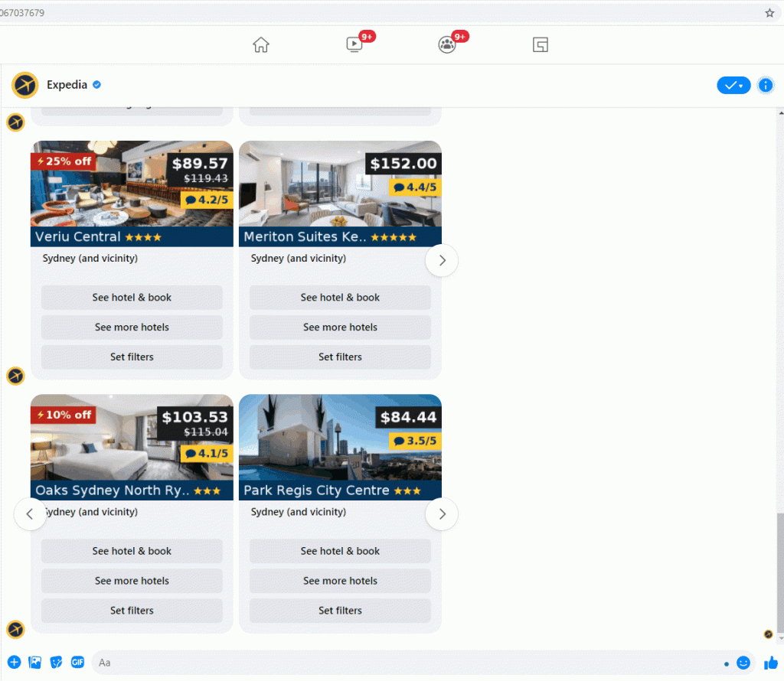Click the $103.53 price label
Image resolution: width=784 pixels, height=681 pixels.
tap(195, 418)
